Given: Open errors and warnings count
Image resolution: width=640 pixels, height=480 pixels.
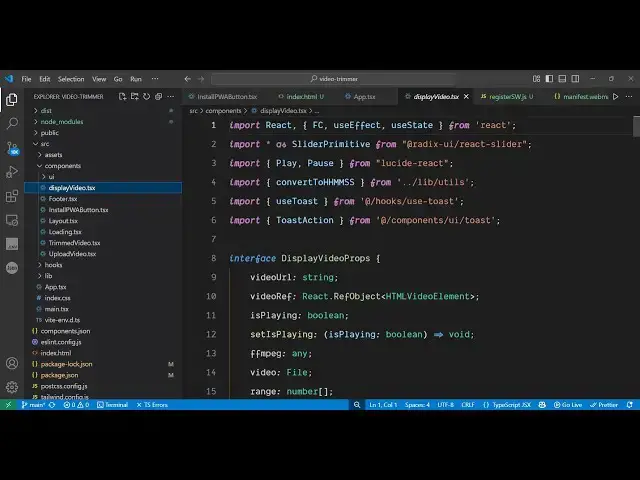Looking at the screenshot, I should (x=76, y=405).
